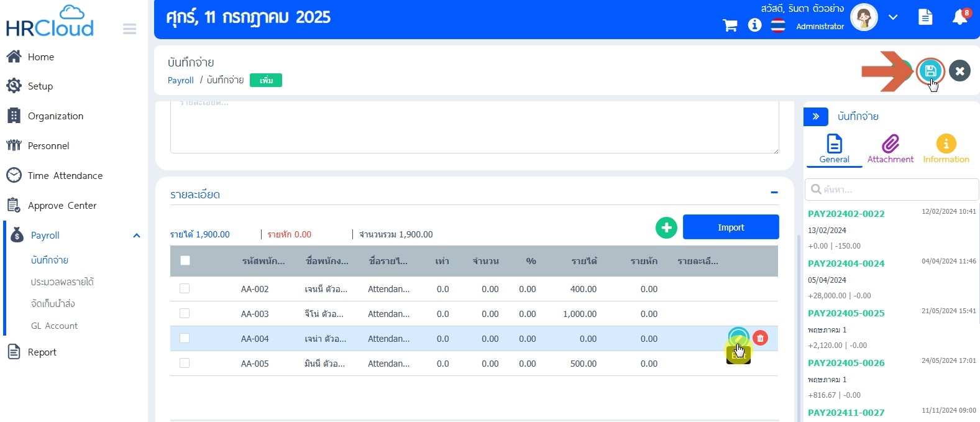Click the document icon in top bar
This screenshot has width=980, height=422.
pos(925,17)
